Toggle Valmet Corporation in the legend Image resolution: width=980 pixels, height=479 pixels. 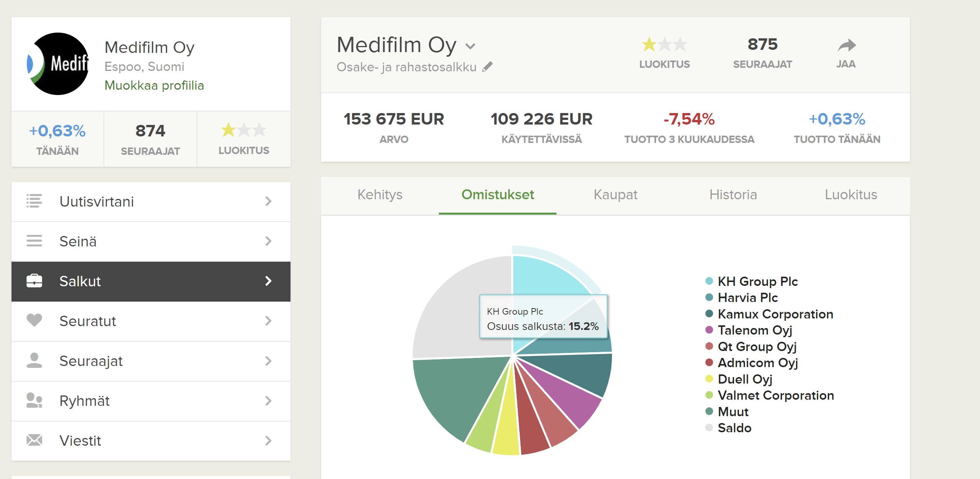(x=770, y=395)
